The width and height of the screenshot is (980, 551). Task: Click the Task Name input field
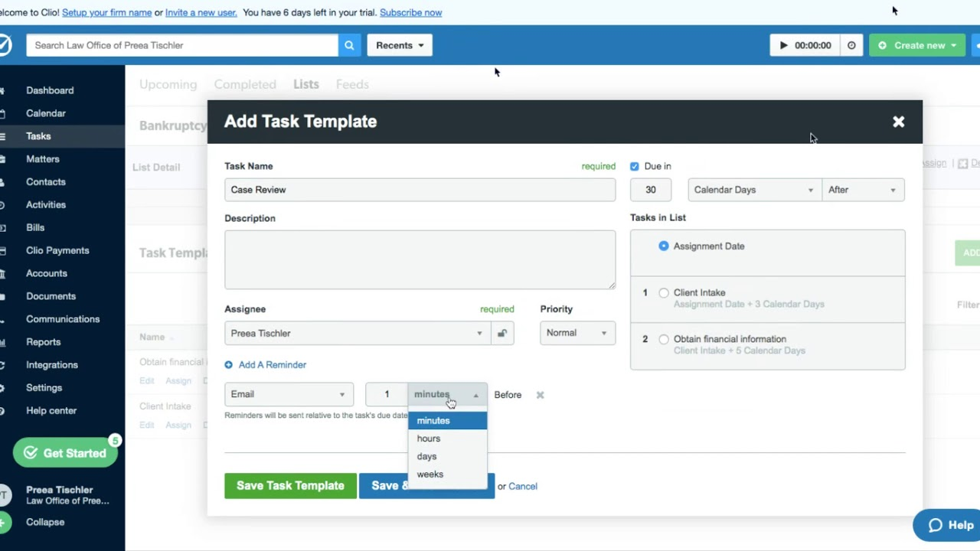click(x=420, y=190)
